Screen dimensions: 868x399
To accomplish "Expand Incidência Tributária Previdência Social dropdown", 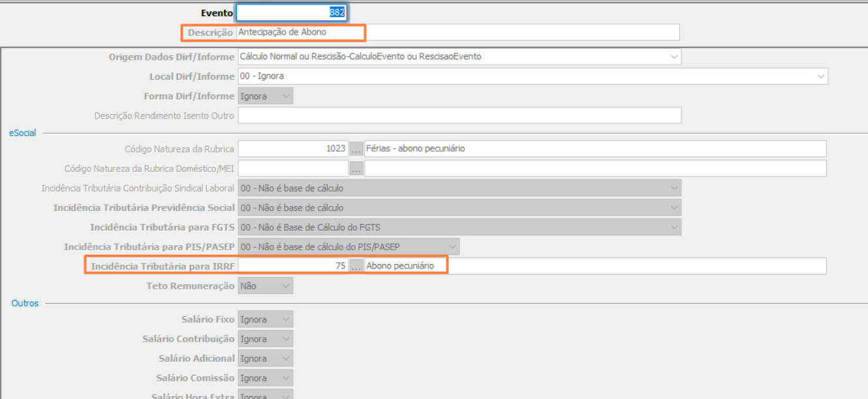I will (x=674, y=208).
